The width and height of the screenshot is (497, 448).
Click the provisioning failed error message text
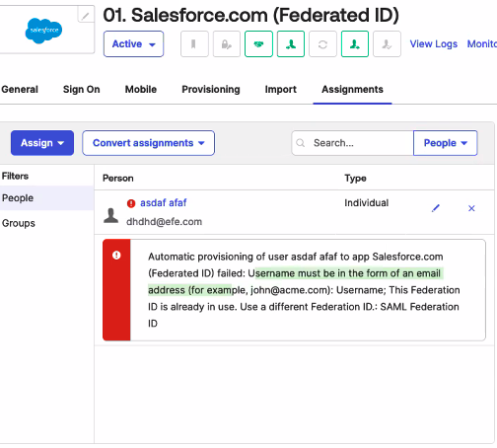pos(304,290)
